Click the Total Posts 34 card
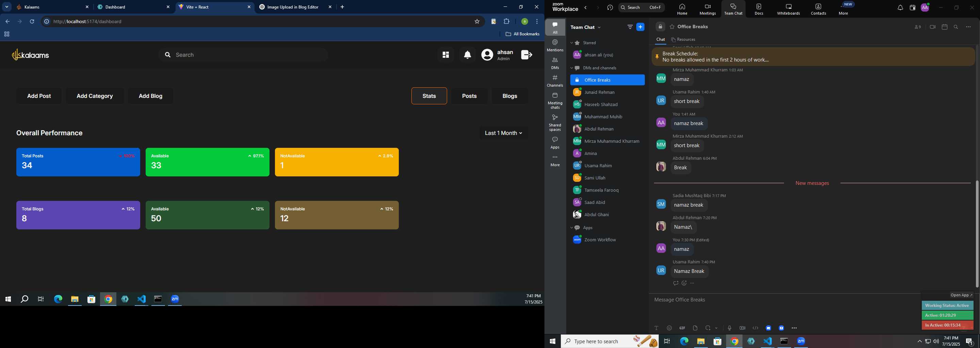Screen dimensions: 980x348 [x=78, y=162]
